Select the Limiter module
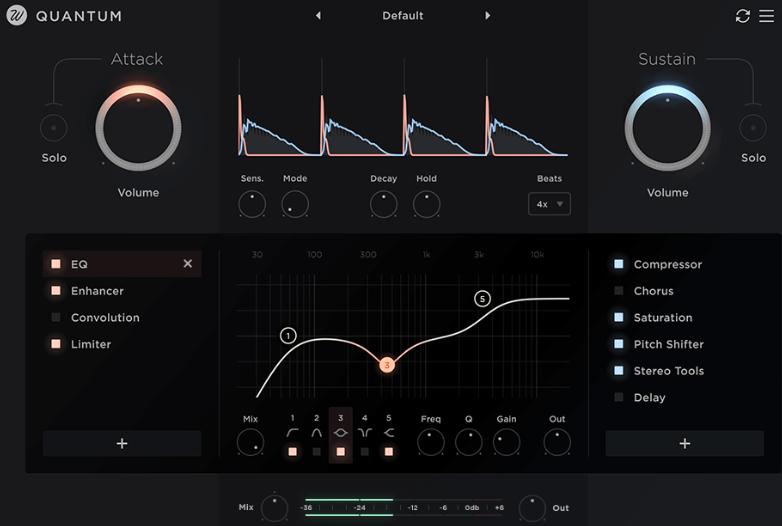 click(91, 344)
